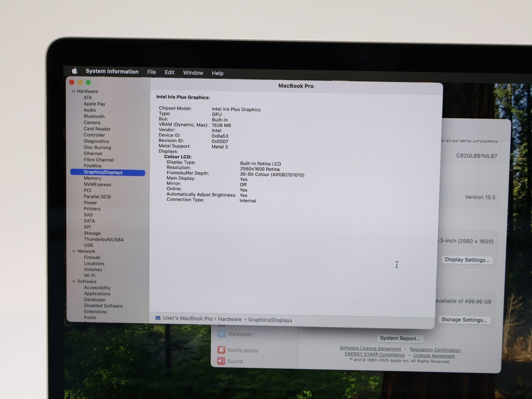
Task: Select Storage in the sidebar
Action: click(x=92, y=233)
